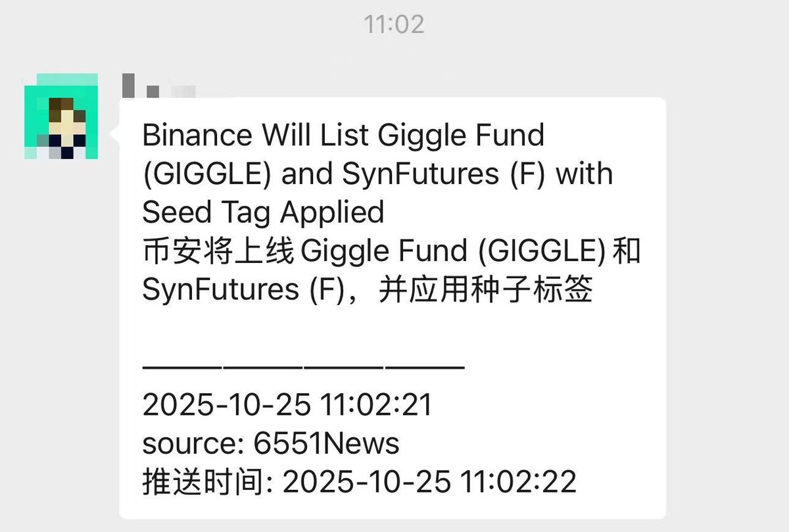Tap the 11:02 time label at top
The image size is (789, 532).
tap(394, 24)
